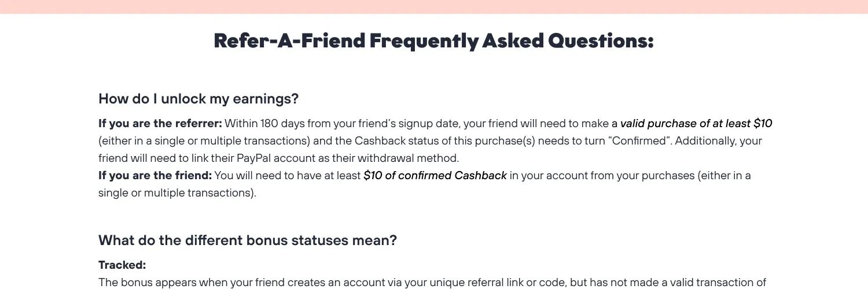Click the bold "If you are the referrer:" label
This screenshot has height=289, width=868.
pyautogui.click(x=160, y=123)
